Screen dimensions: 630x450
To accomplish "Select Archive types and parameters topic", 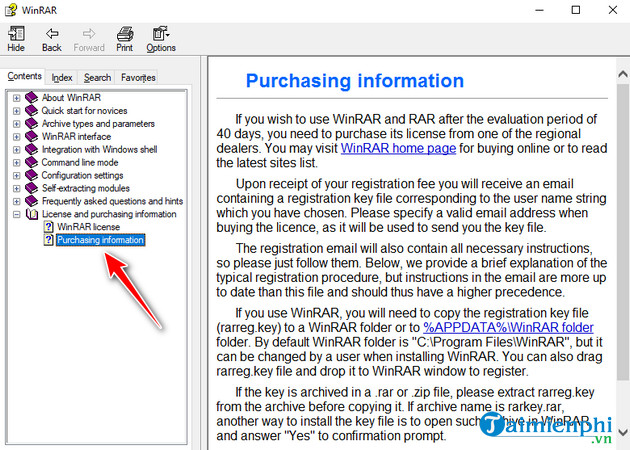I will click(x=98, y=124).
